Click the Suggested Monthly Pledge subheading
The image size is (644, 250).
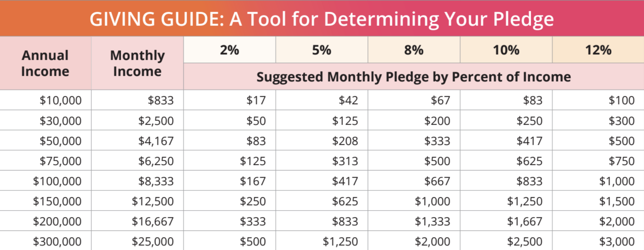pos(414,77)
